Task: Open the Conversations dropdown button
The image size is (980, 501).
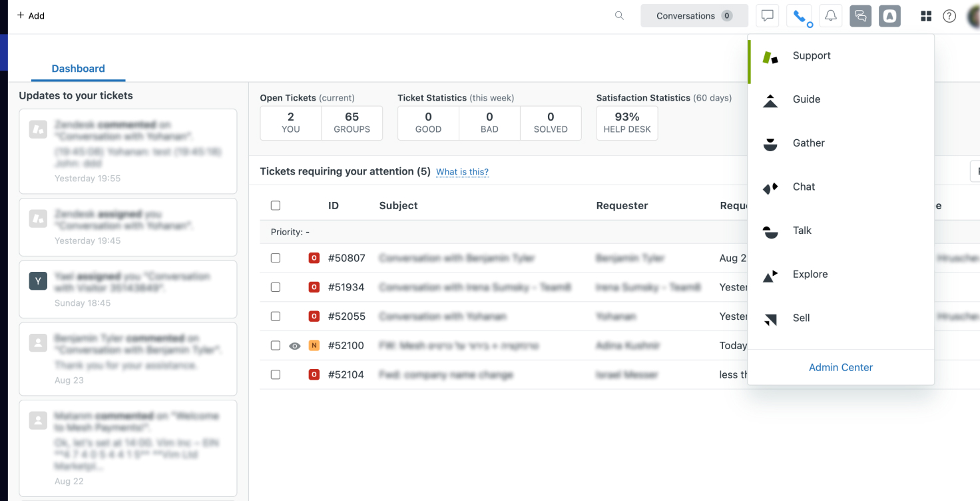Action: pyautogui.click(x=694, y=16)
